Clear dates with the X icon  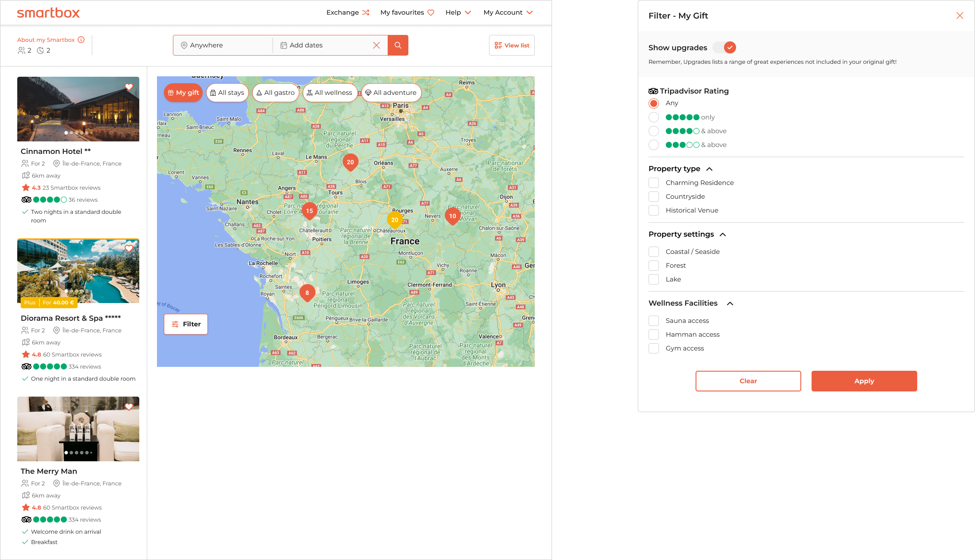click(x=376, y=45)
